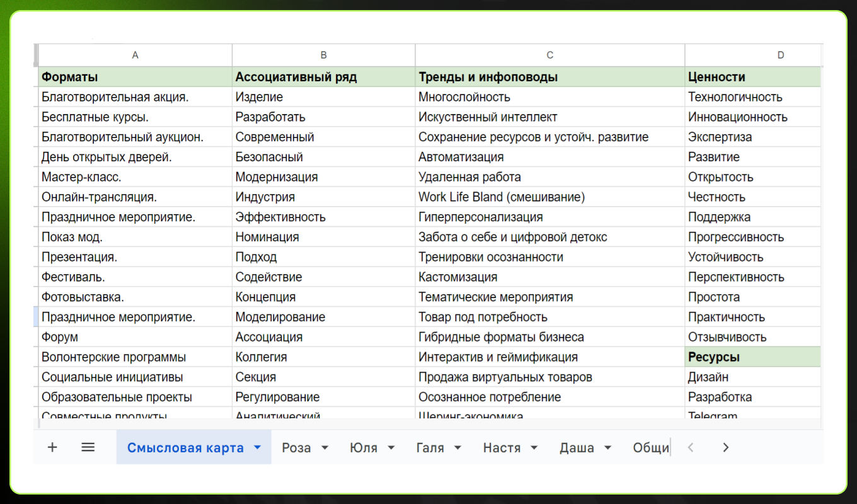Click the select-all corner box

tap(36, 55)
